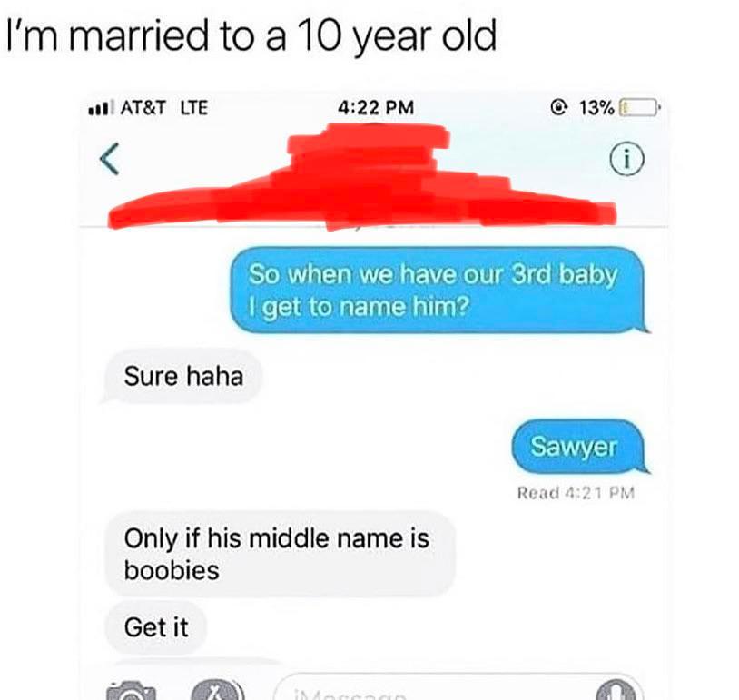Screen dimensions: 739x700
Task: Tap the 'Get it' message bubble
Action: 155,627
